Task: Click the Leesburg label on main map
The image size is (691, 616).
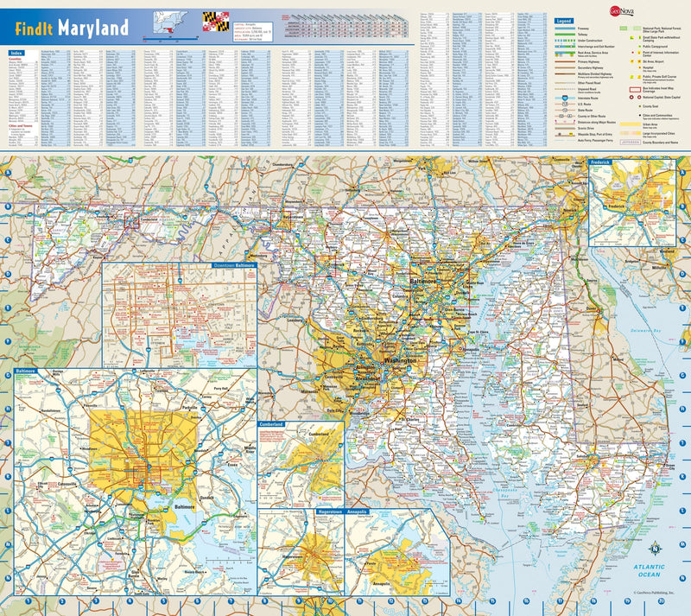Action: pos(295,321)
